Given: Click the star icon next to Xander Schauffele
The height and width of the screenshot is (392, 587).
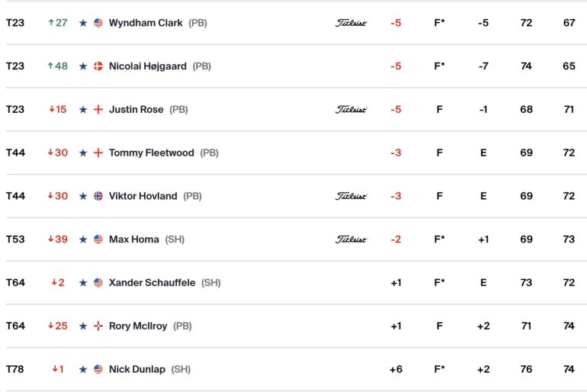Looking at the screenshot, I should point(83,283).
